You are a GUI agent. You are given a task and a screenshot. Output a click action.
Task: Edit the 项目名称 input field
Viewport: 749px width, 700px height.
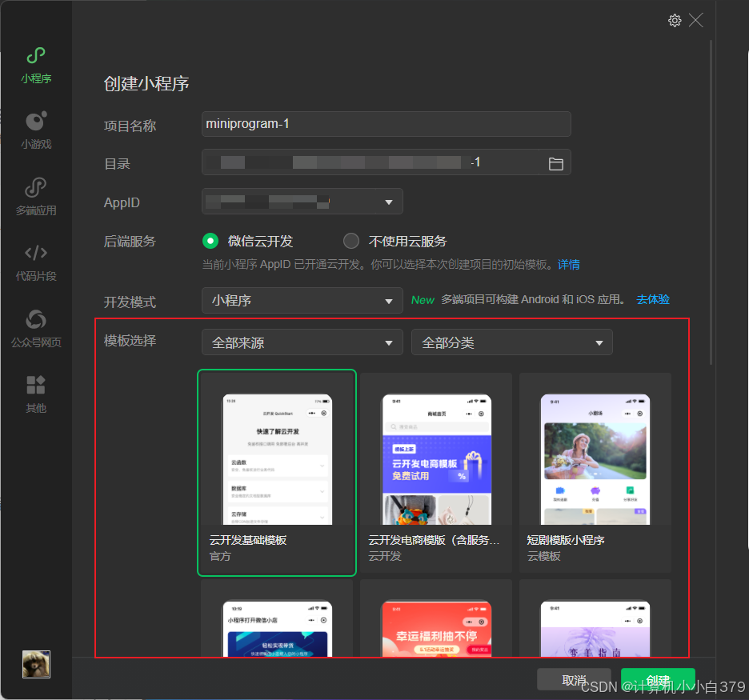[x=386, y=124]
